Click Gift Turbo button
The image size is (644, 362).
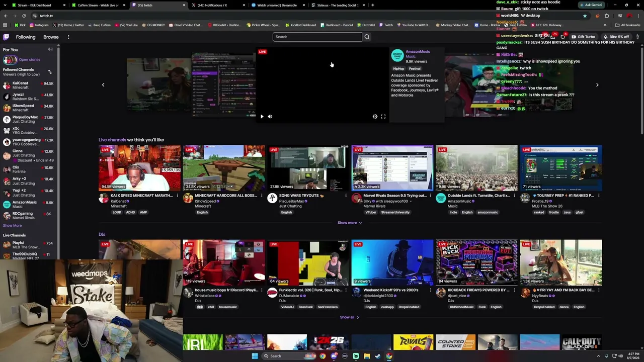coord(583,37)
